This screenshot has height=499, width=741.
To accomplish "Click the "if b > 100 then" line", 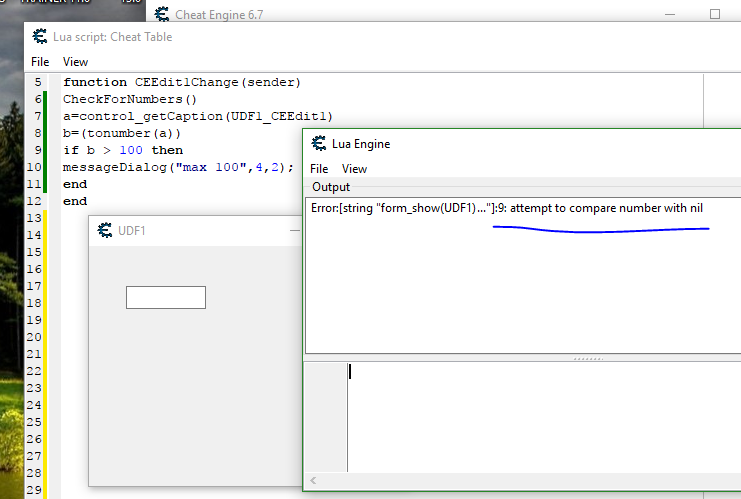I will (x=123, y=150).
